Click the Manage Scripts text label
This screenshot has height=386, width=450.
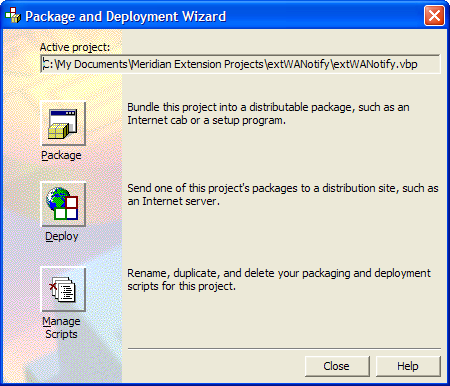pyautogui.click(x=61, y=328)
